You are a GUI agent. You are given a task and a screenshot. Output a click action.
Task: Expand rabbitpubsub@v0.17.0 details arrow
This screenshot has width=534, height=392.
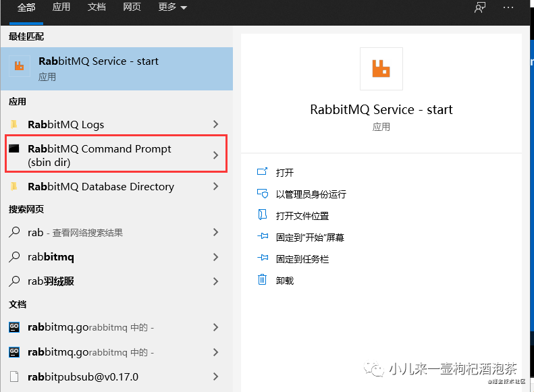click(215, 376)
